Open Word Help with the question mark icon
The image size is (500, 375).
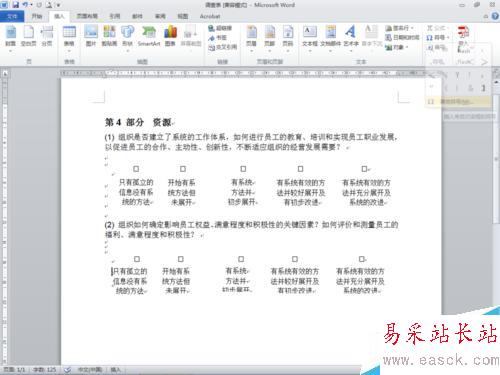[x=495, y=16]
